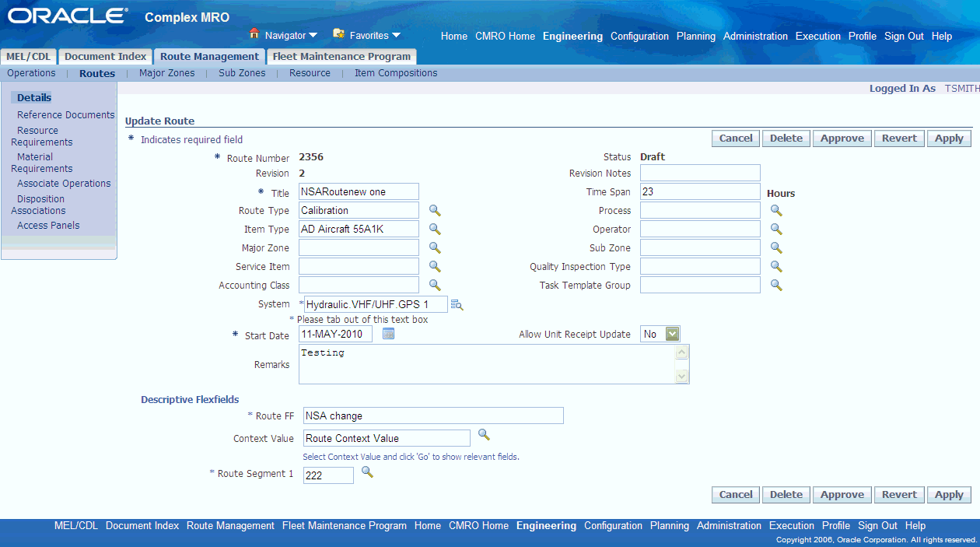Click the Revision Notes input field

tap(700, 173)
